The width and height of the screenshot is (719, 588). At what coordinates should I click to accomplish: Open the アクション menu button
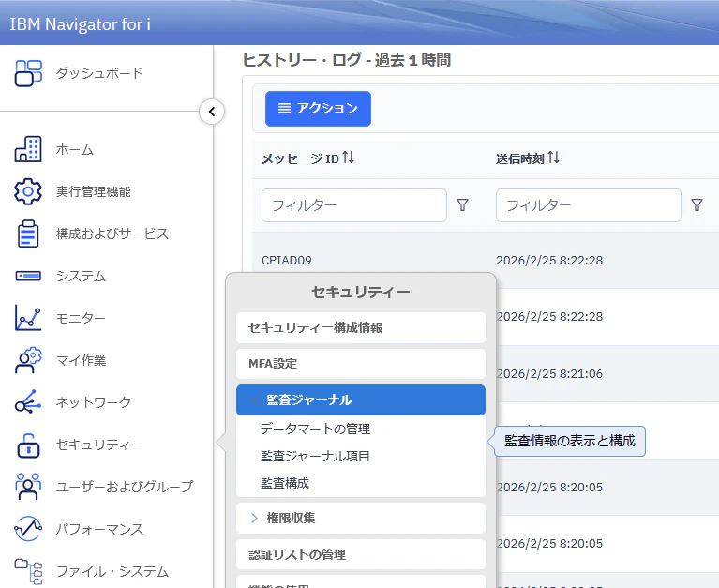[318, 109]
